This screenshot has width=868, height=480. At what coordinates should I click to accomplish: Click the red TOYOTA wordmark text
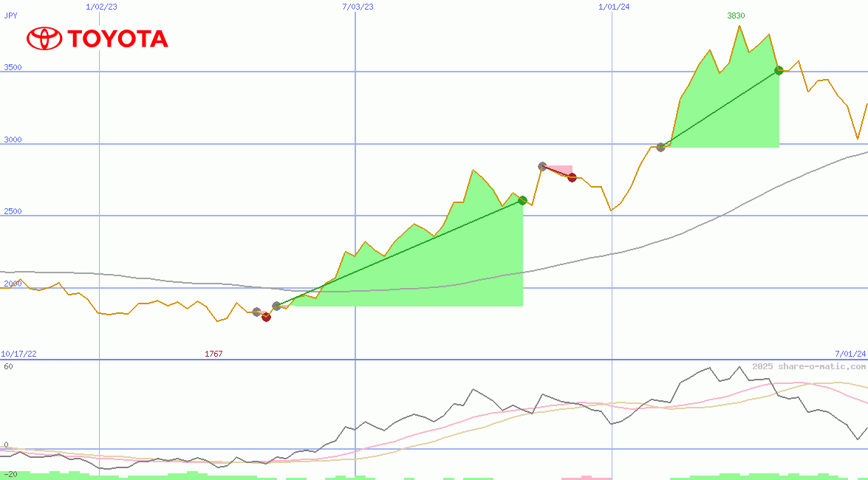118,39
